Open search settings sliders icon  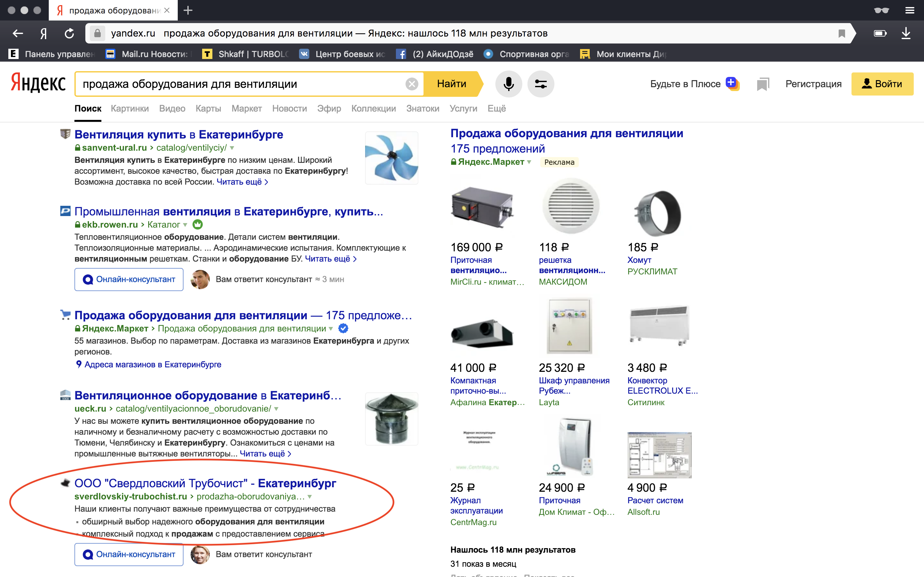(x=541, y=84)
